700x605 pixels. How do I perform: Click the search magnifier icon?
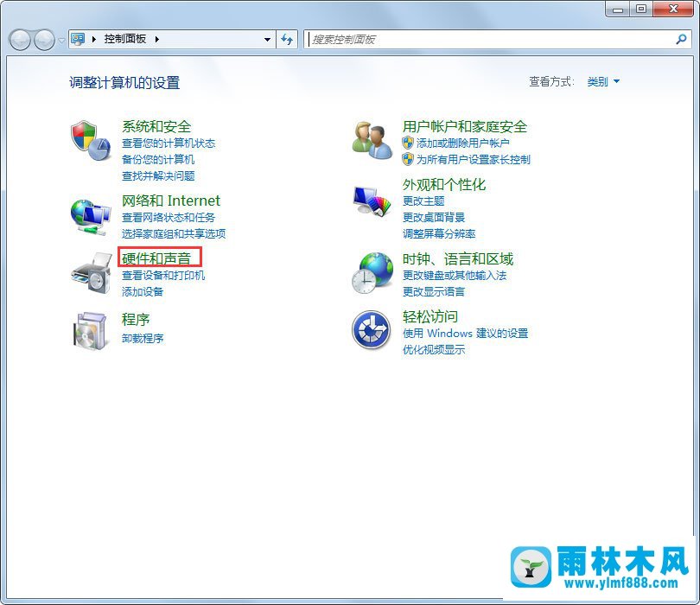(681, 39)
